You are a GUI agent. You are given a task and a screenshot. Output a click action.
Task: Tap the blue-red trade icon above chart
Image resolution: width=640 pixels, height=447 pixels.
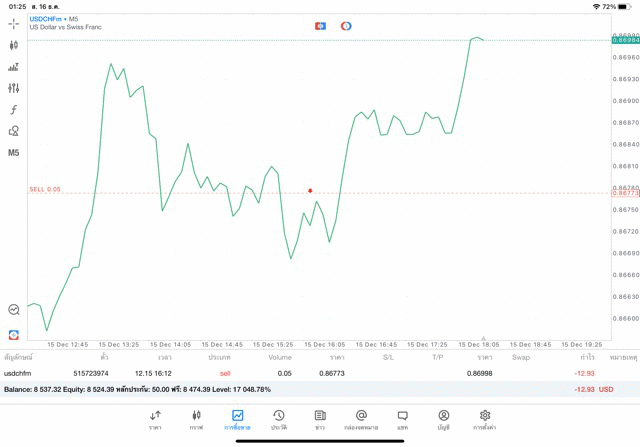[320, 26]
